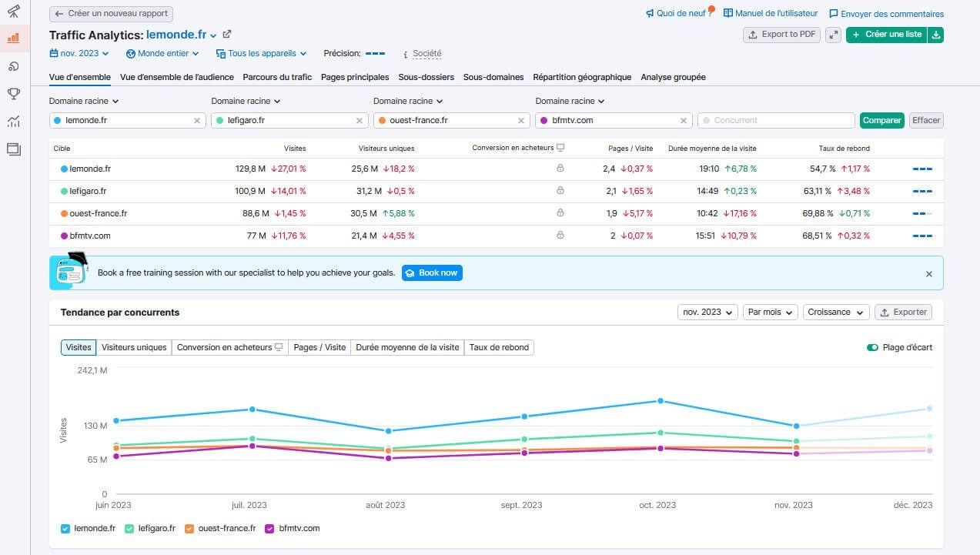The image size is (980, 555).
Task: Open Domaine racine dropdown above lefigaro.fr
Action: click(246, 101)
